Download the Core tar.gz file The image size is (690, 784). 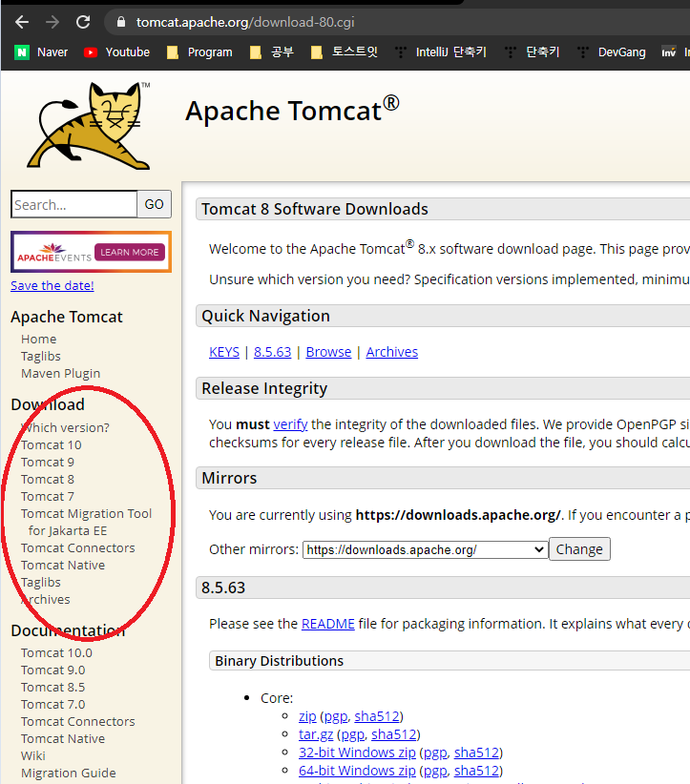(316, 734)
